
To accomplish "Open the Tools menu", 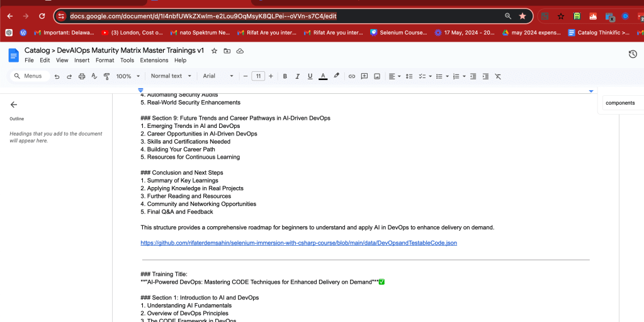I will click(x=127, y=60).
